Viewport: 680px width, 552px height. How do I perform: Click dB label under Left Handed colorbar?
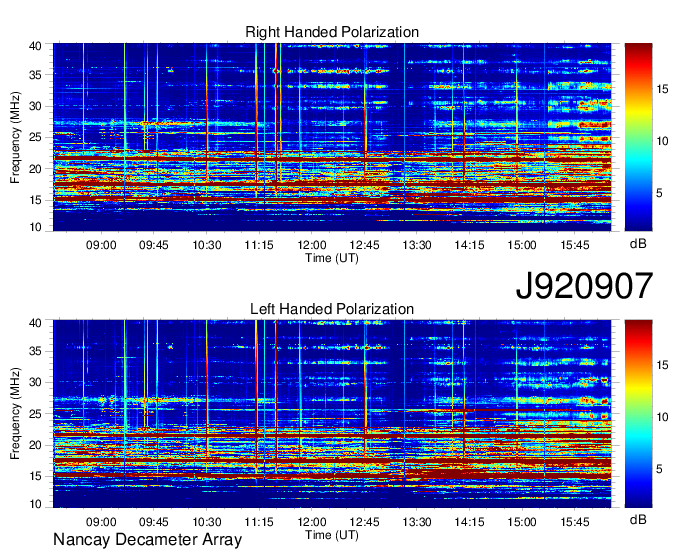click(x=638, y=520)
